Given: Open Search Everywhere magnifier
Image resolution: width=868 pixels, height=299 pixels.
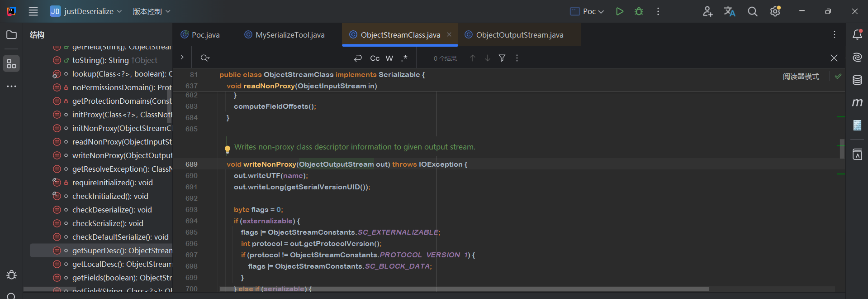Looking at the screenshot, I should pyautogui.click(x=752, y=11).
